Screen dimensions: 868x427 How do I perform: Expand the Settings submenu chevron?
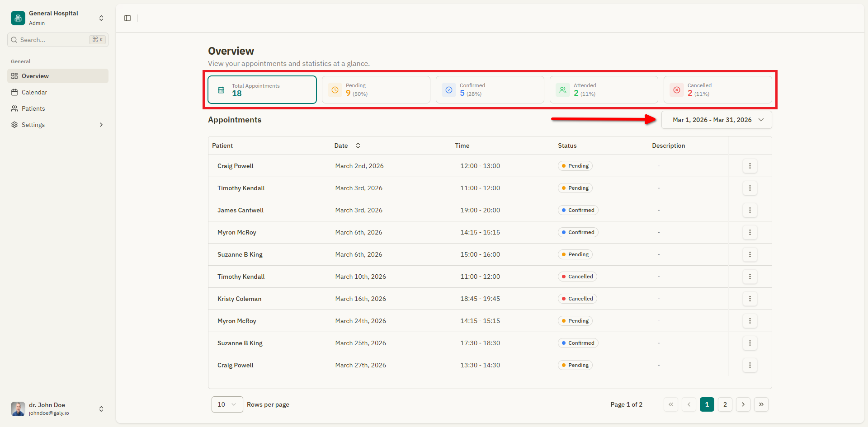101,125
